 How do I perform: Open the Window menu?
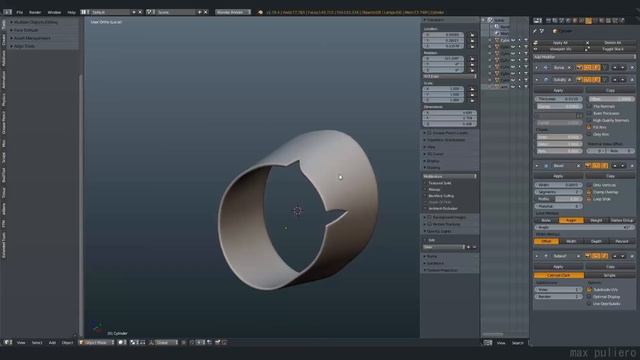pyautogui.click(x=54, y=12)
